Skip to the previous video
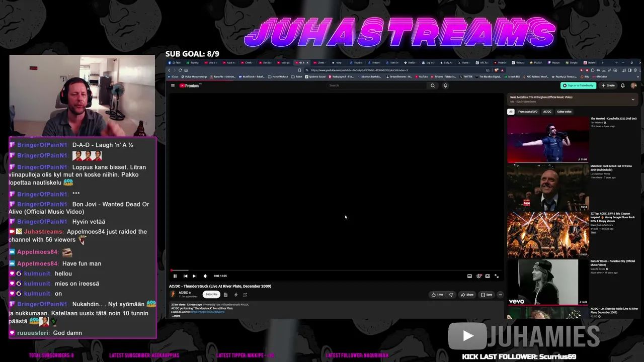This screenshot has width=644, height=362. (185, 276)
